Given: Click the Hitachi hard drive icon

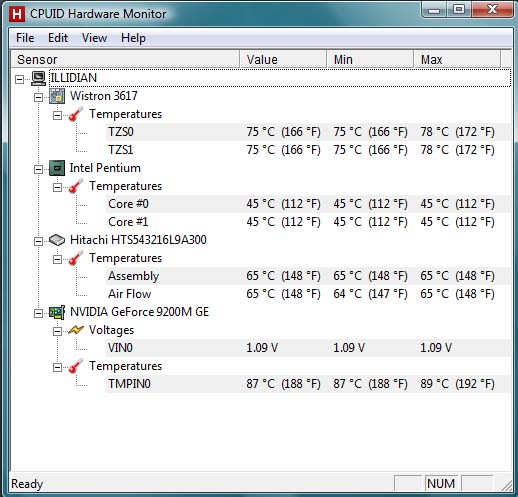Looking at the screenshot, I should click(57, 240).
